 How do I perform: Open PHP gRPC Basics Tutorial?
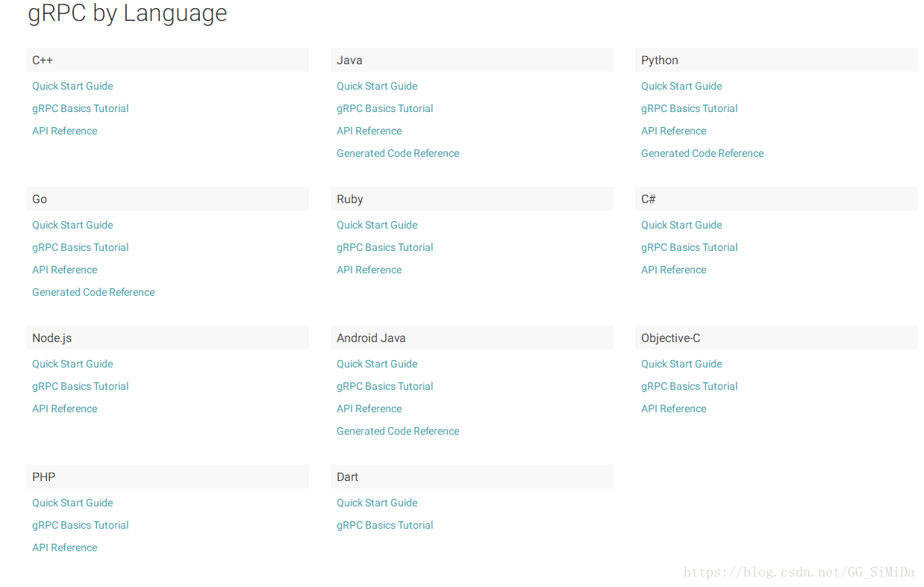pyautogui.click(x=81, y=525)
